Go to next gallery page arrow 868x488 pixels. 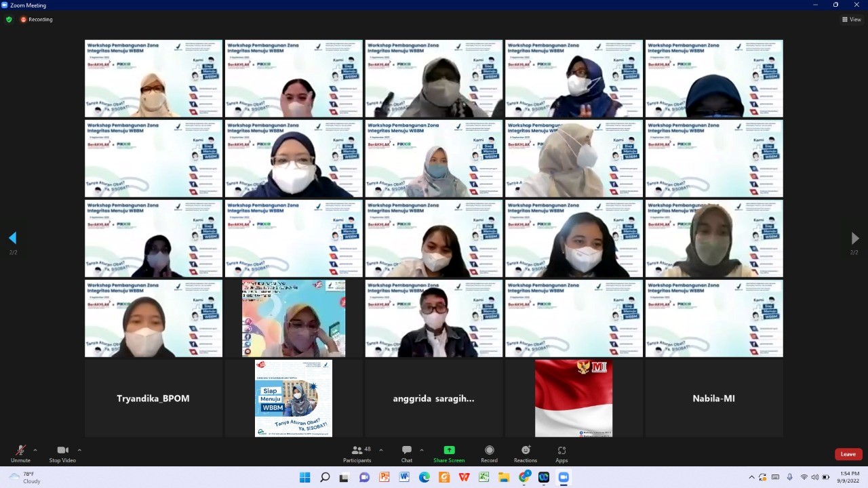tap(854, 238)
